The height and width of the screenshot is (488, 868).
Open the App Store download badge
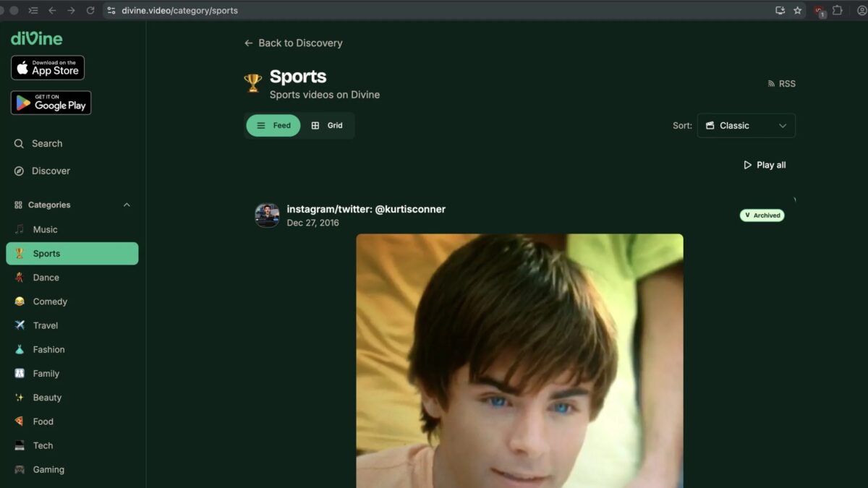coord(48,68)
